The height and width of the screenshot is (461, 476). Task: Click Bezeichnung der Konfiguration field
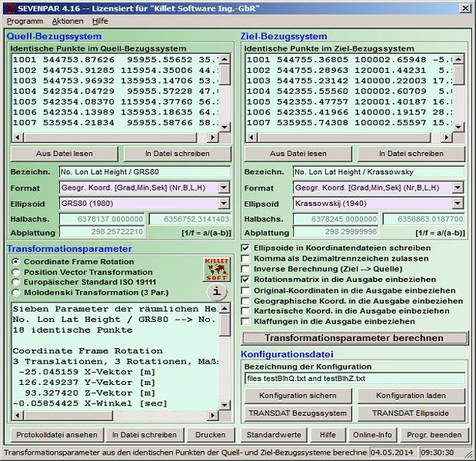click(x=355, y=379)
